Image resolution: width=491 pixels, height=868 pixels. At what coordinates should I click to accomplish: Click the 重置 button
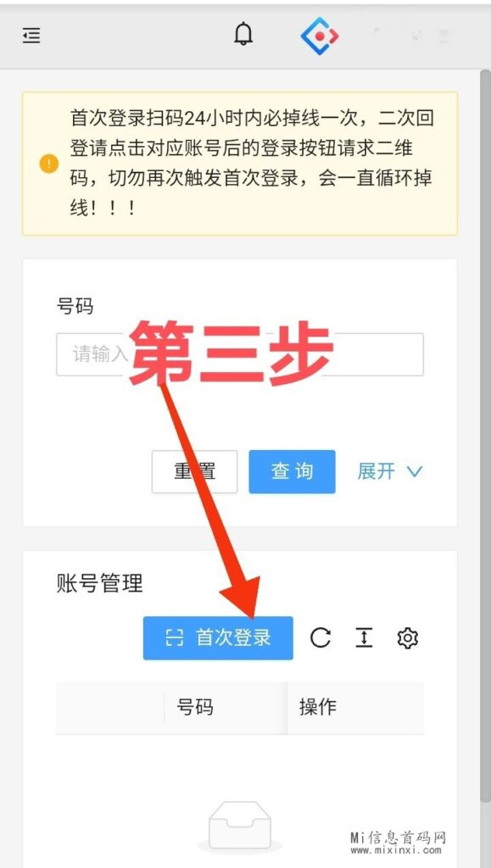coord(194,471)
